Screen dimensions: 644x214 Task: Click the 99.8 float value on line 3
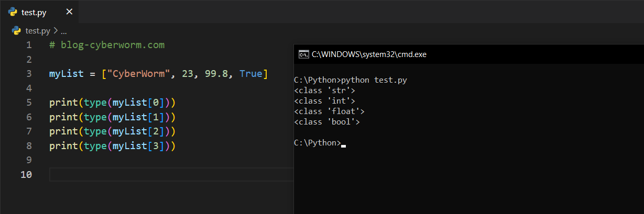[219, 74]
